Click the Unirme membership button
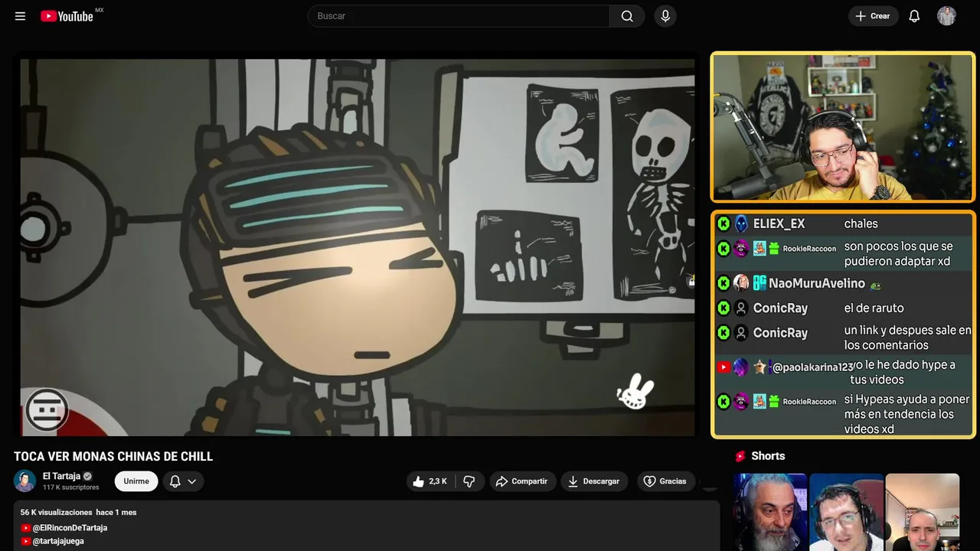This screenshot has height=551, width=980. pos(136,481)
